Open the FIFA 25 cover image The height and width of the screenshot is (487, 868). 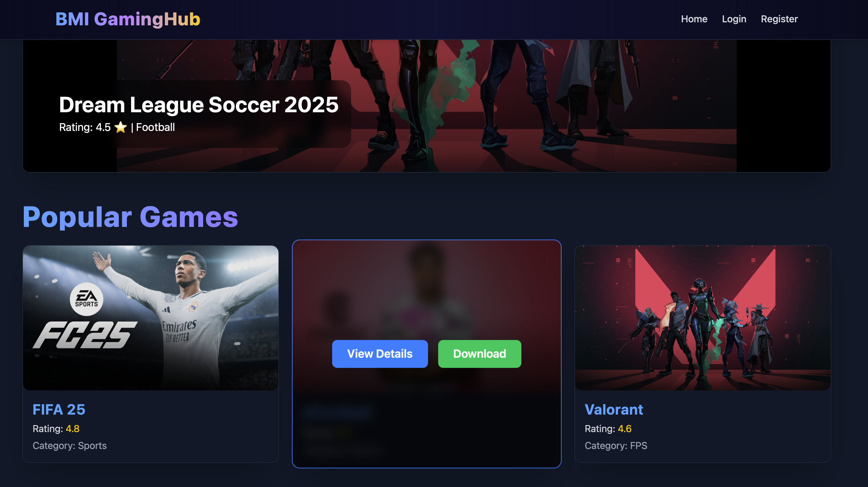coord(151,318)
